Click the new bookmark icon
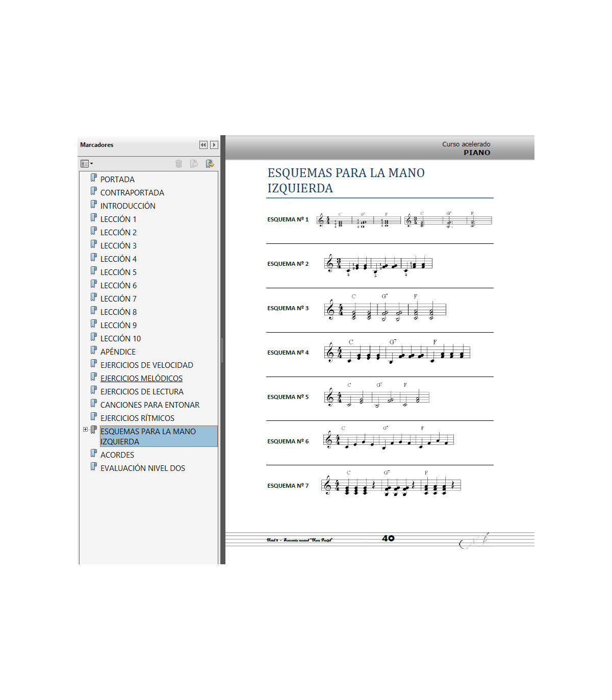 [194, 164]
